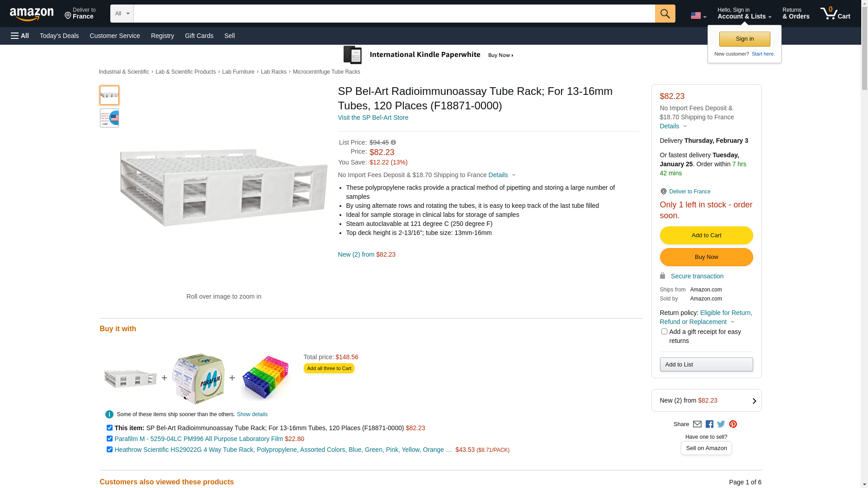The height and width of the screenshot is (488, 868).
Task: Uncheck the Parafilm M item checkbox
Action: (x=109, y=439)
